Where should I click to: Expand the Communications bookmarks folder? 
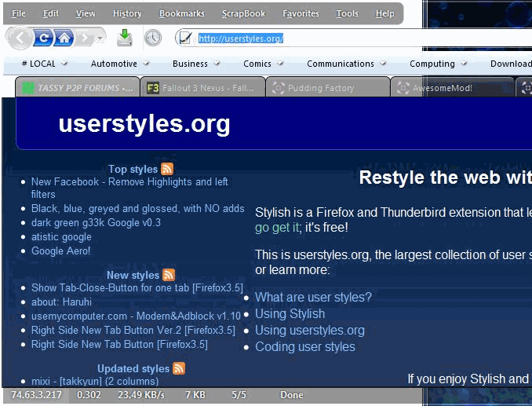pyautogui.click(x=346, y=64)
